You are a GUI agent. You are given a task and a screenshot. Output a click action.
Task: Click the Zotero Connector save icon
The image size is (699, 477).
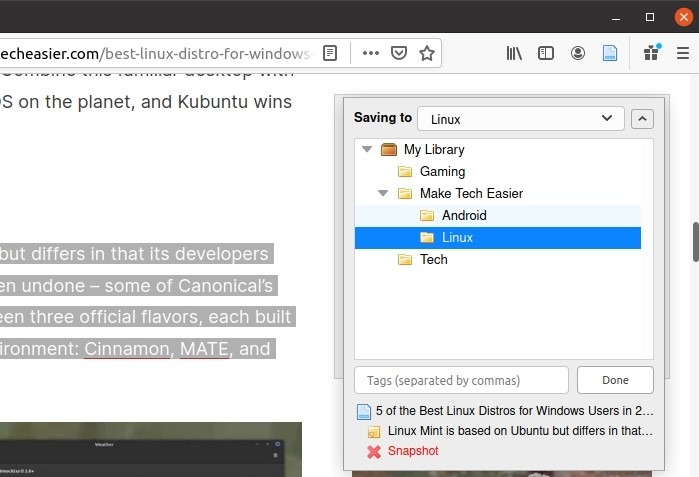[x=610, y=53]
